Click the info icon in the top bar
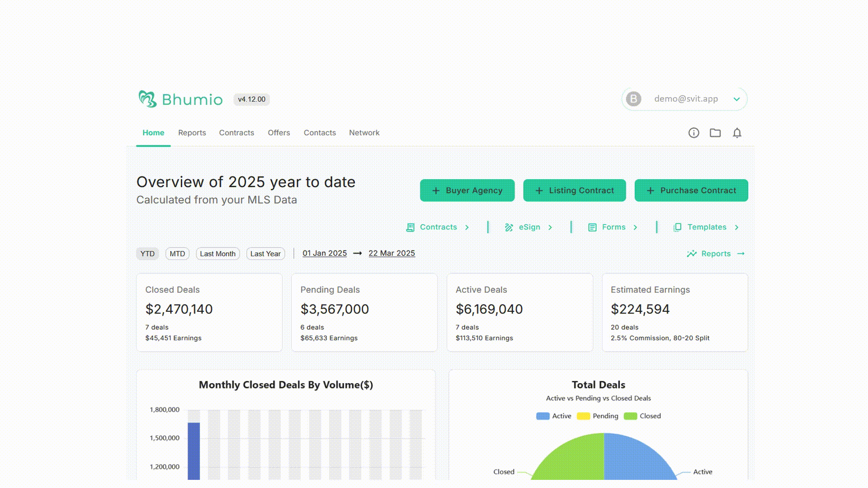868x488 pixels. 693,132
